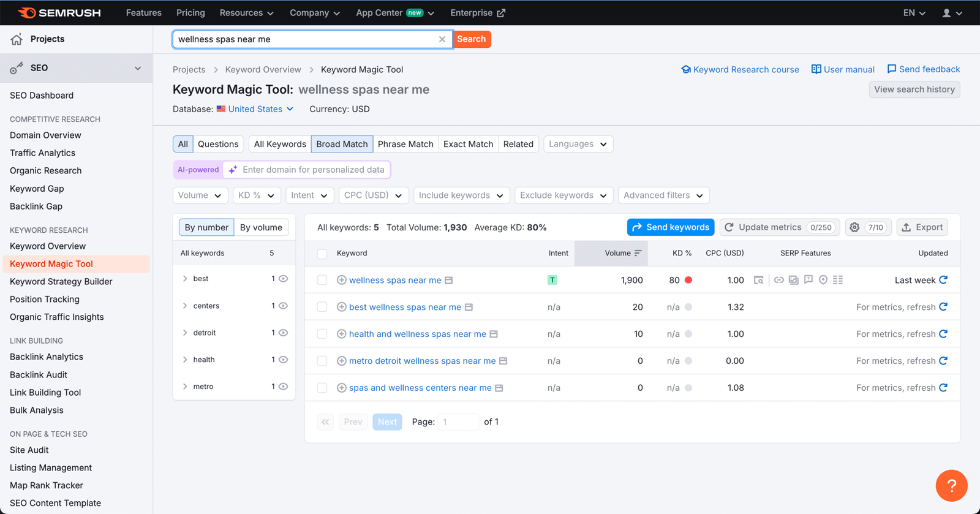980x514 pixels.
Task: Click the Semrush logo
Action: click(59, 13)
